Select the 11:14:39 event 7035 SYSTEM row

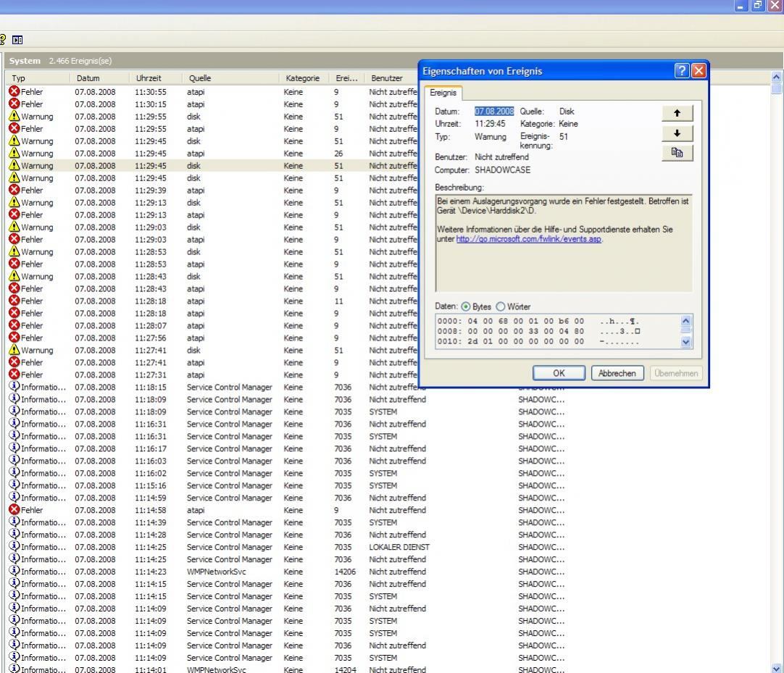point(287,522)
